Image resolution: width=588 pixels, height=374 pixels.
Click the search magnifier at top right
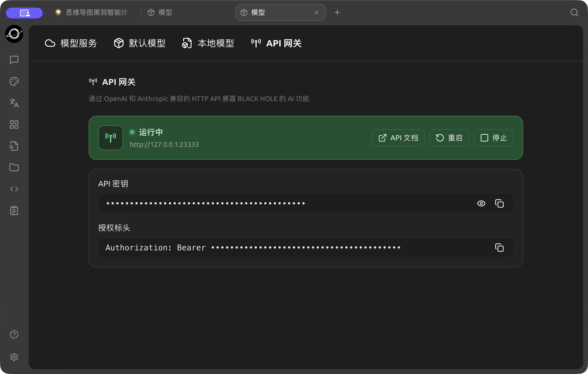point(574,12)
